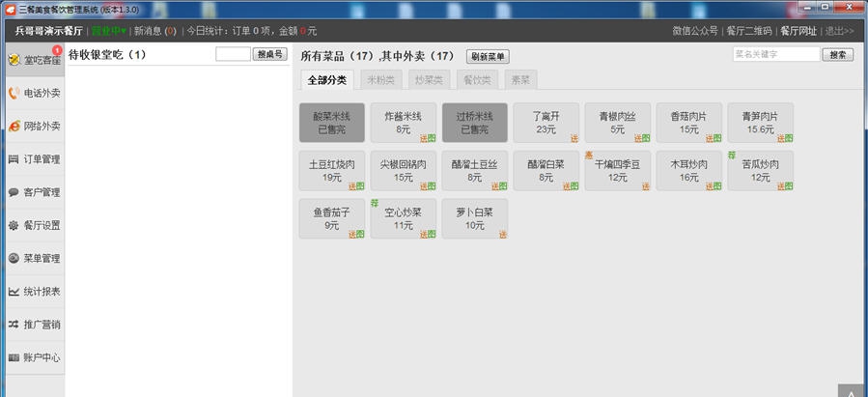Switch to the 炒菜类 category tab
The height and width of the screenshot is (397, 868).
click(x=429, y=80)
